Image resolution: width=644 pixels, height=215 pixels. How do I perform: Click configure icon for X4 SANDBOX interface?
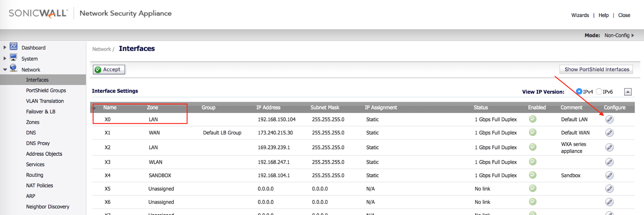tap(609, 175)
